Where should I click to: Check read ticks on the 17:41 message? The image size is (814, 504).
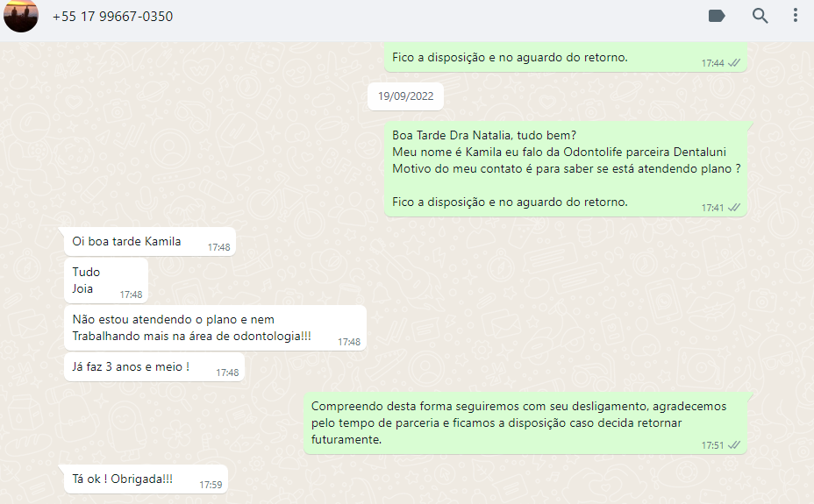pos(734,208)
